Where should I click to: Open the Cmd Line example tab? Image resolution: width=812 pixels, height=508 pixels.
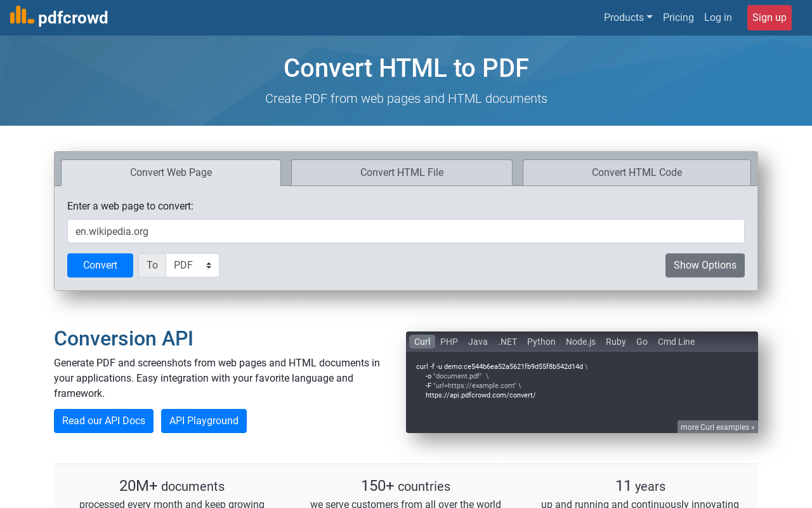(676, 342)
